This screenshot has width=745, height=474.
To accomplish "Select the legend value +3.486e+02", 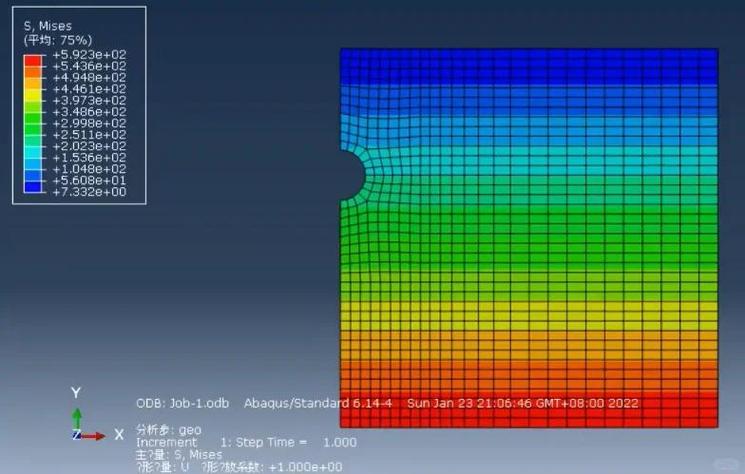I will [89, 112].
